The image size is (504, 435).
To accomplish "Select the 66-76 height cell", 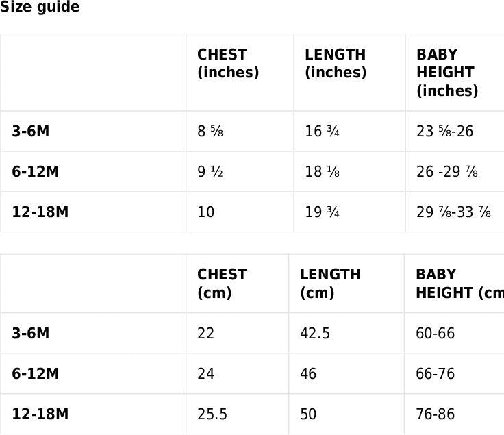I will point(435,374).
